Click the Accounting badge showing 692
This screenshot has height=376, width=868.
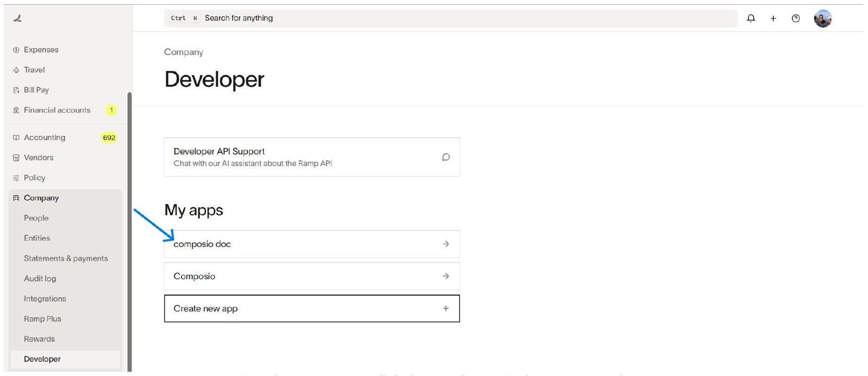[x=109, y=137]
